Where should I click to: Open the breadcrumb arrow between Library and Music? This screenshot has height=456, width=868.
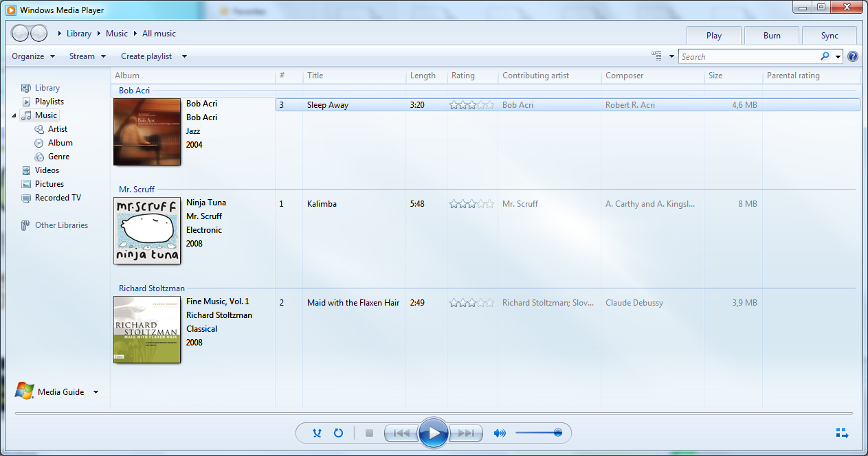click(99, 34)
